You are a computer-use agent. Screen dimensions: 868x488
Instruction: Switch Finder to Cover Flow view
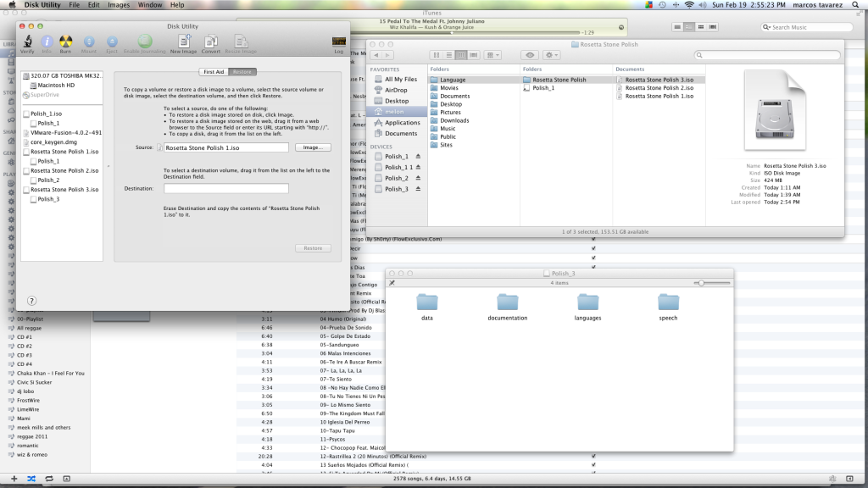tap(473, 55)
